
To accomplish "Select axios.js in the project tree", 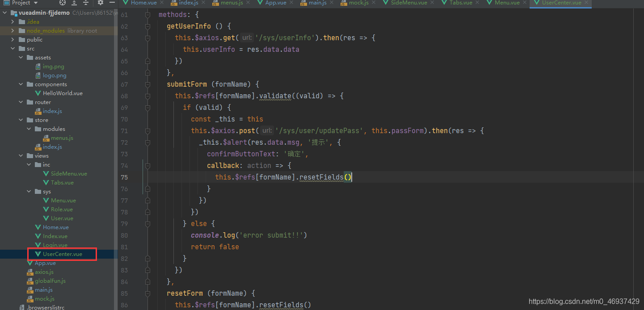I will coord(44,272).
